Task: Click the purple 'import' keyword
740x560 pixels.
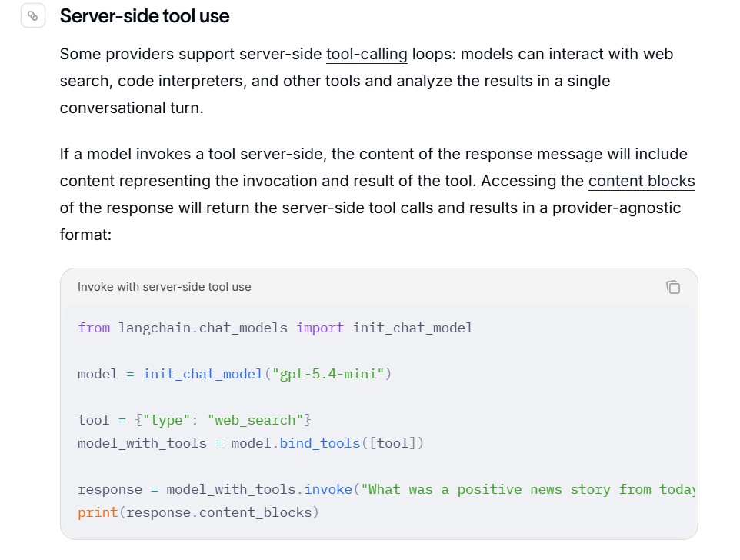Action: tap(320, 328)
